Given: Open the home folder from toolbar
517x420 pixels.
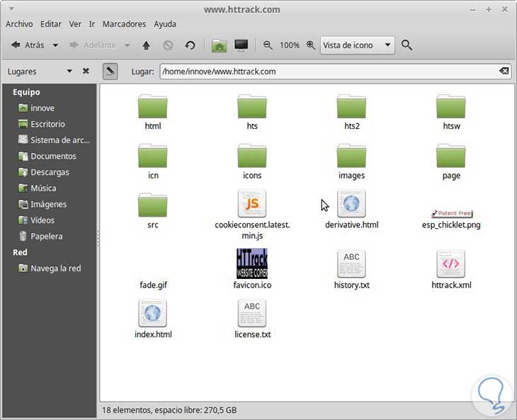Looking at the screenshot, I should click(x=219, y=45).
